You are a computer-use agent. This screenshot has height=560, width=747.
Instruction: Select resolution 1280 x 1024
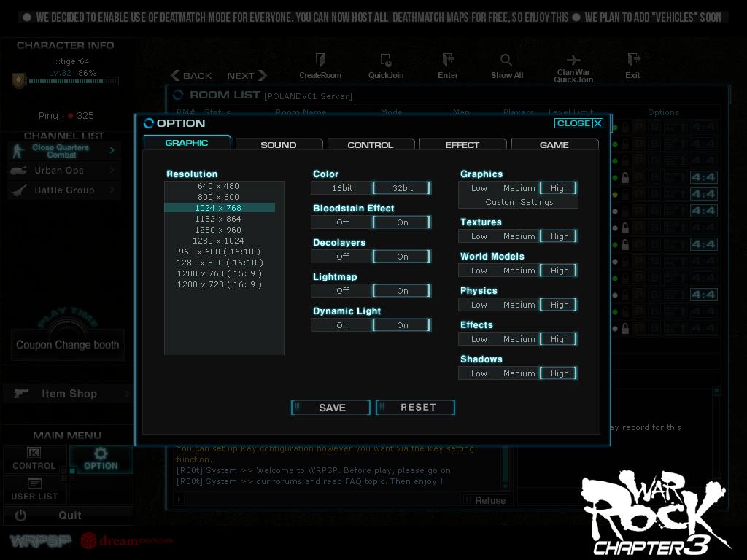pyautogui.click(x=219, y=241)
